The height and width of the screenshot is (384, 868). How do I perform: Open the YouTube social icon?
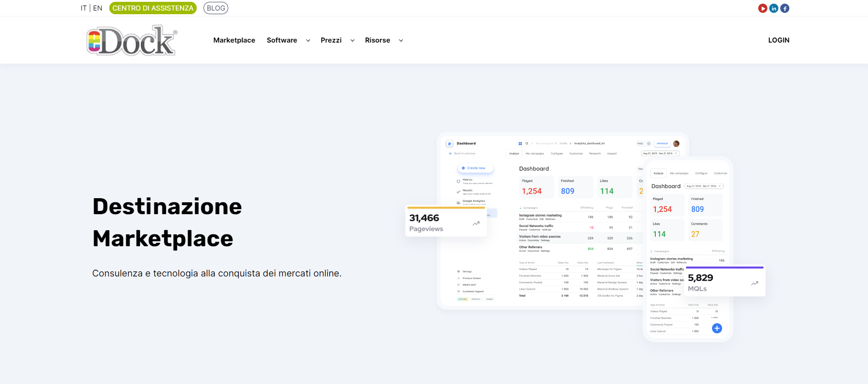pyautogui.click(x=762, y=8)
